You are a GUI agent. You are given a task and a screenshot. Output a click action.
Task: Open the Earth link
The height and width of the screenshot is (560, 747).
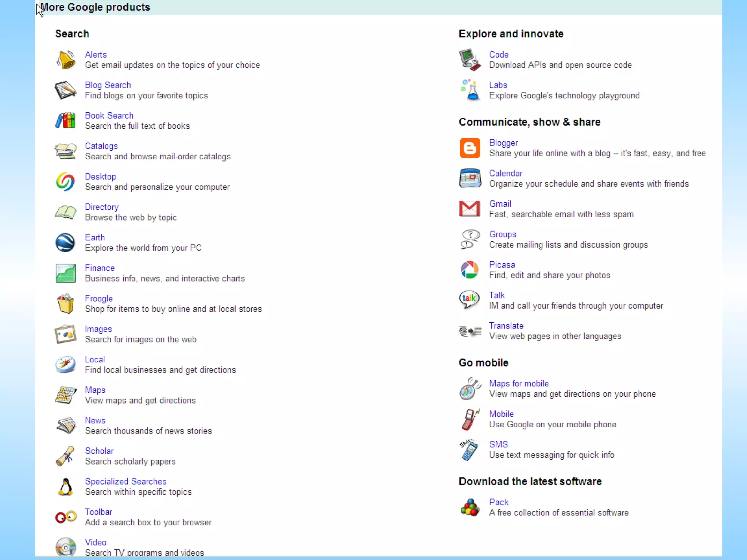click(95, 238)
